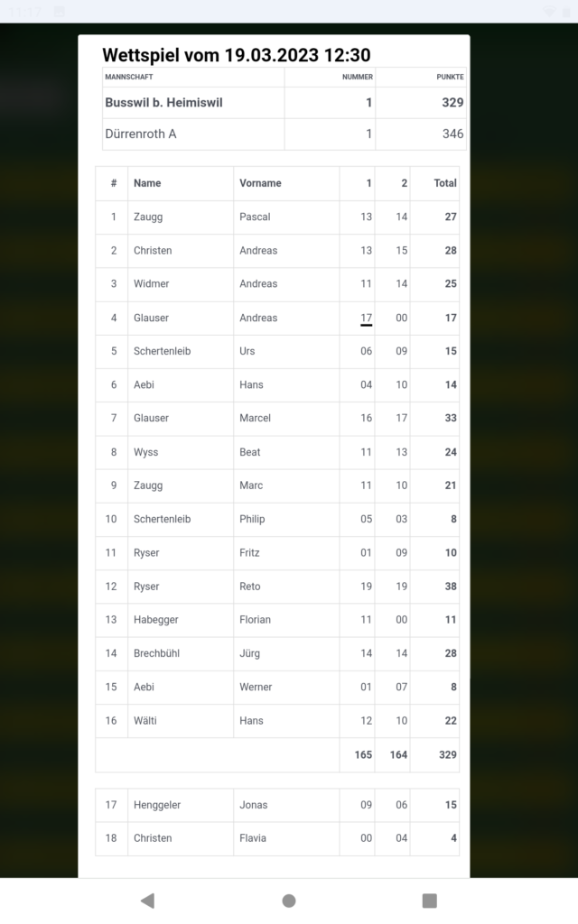Click the round 2 sum 164
This screenshot has width=578, height=924.
point(398,755)
